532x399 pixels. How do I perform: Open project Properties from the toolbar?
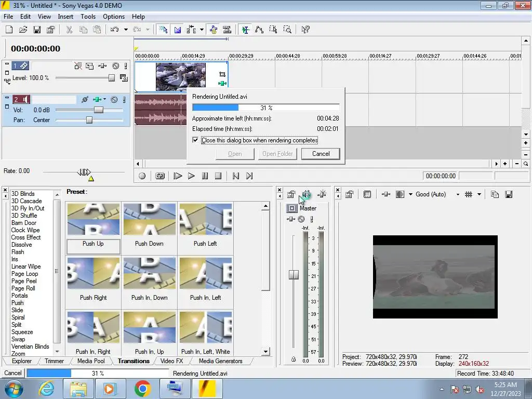coord(51,30)
